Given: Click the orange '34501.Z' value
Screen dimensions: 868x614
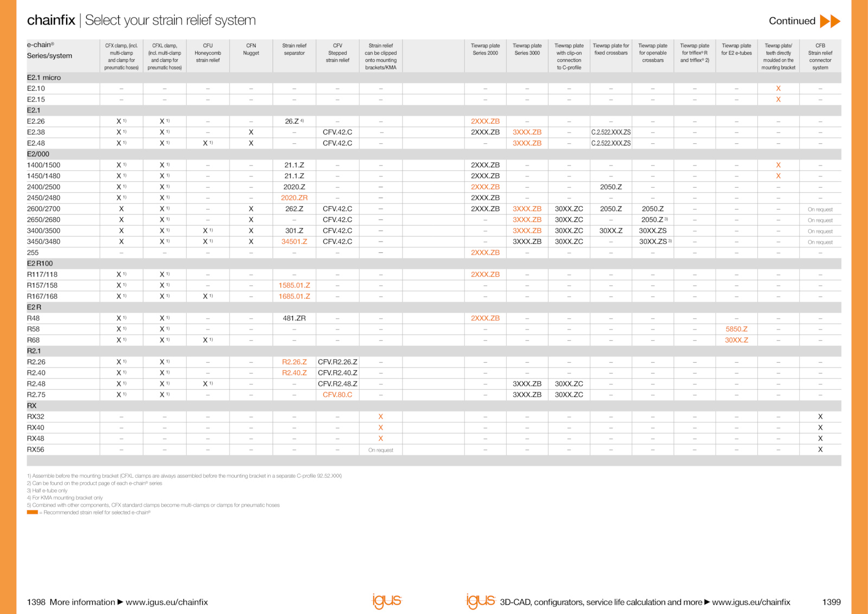Looking at the screenshot, I should tap(294, 242).
